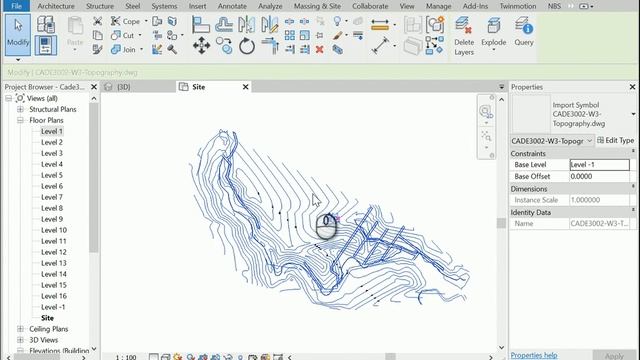Open the type selector dropdown in Properties
Screen dimensions: 640x360
[633, 114]
